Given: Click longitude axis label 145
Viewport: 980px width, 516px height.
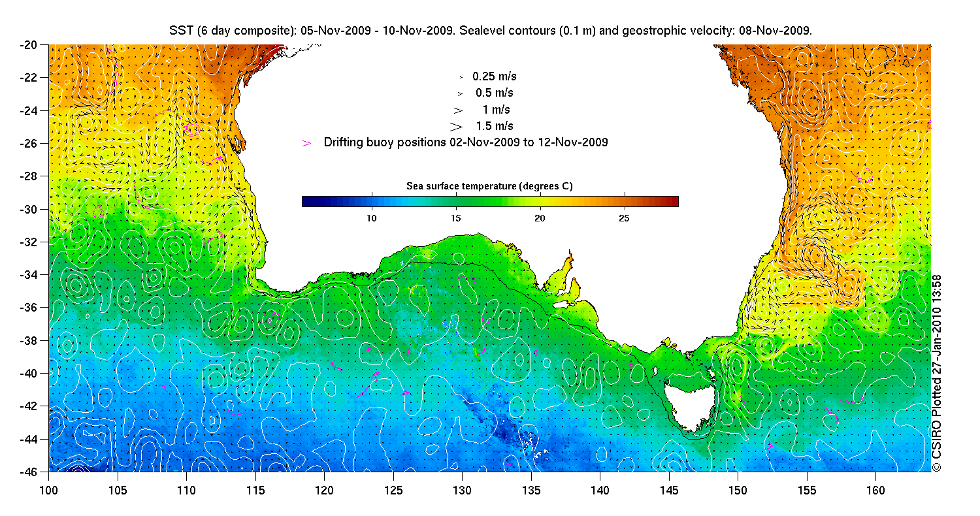Looking at the screenshot, I should pyautogui.click(x=669, y=490).
